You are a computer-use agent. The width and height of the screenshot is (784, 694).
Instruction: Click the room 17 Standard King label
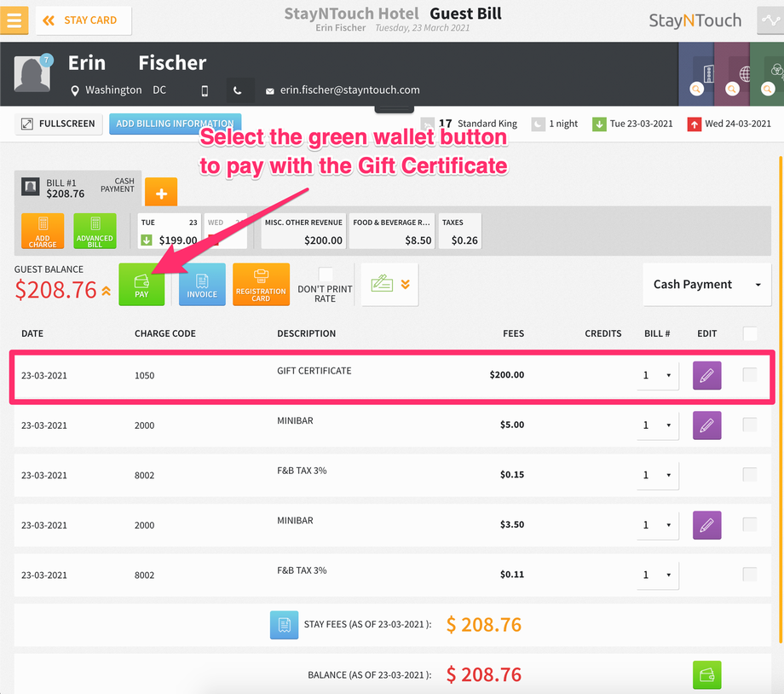click(x=478, y=124)
